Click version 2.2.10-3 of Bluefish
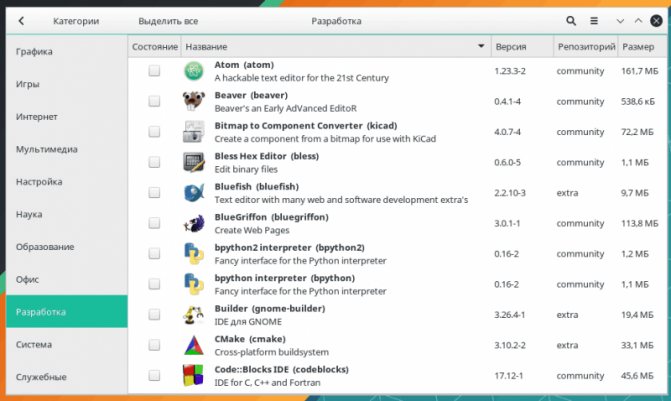Viewport: 671px width, 401px height. (510, 193)
